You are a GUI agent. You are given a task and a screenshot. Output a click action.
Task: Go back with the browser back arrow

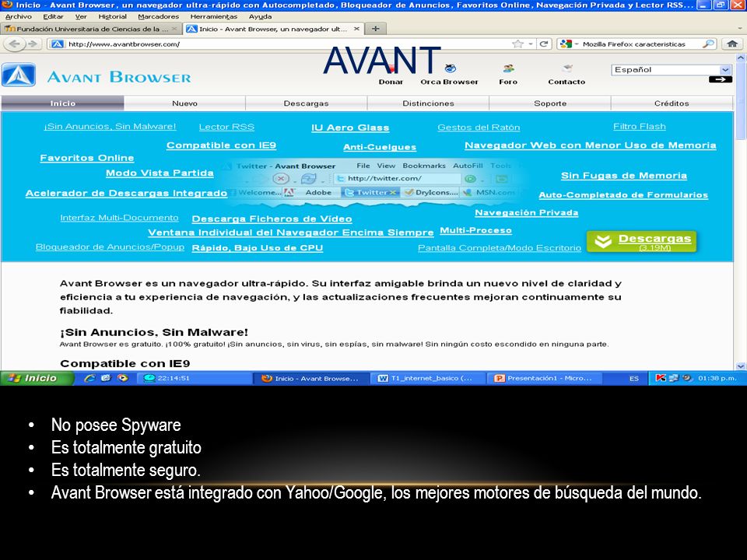(14, 44)
